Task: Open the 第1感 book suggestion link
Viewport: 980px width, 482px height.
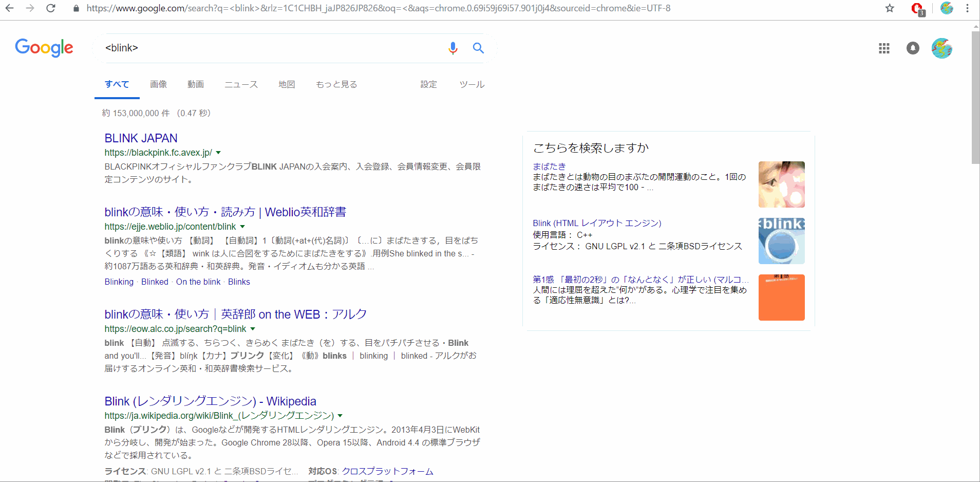Action: point(641,280)
